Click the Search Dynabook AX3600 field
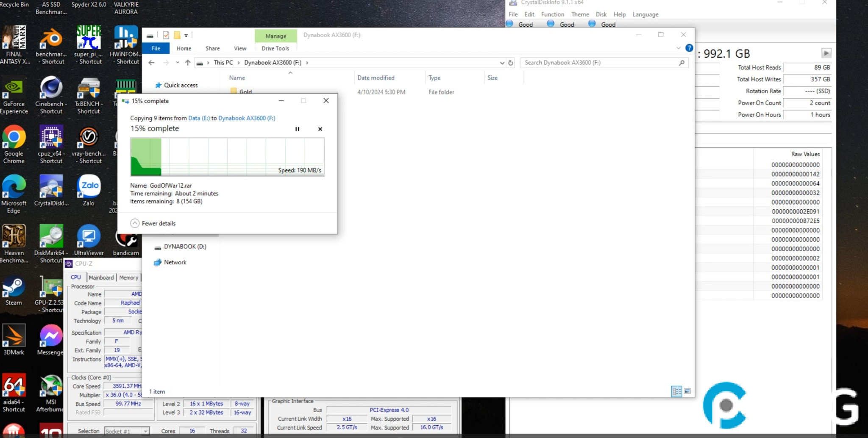The width and height of the screenshot is (868, 438). point(600,63)
